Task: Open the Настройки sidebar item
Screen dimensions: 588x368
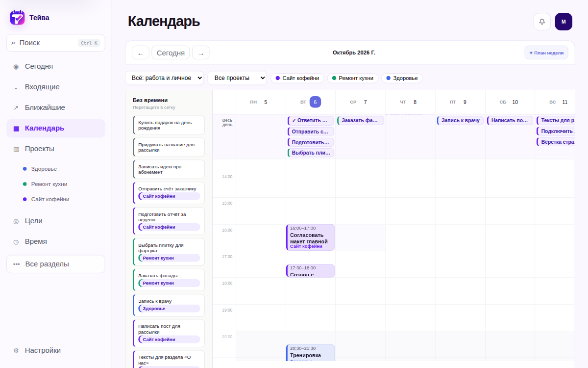Action: 56,351
